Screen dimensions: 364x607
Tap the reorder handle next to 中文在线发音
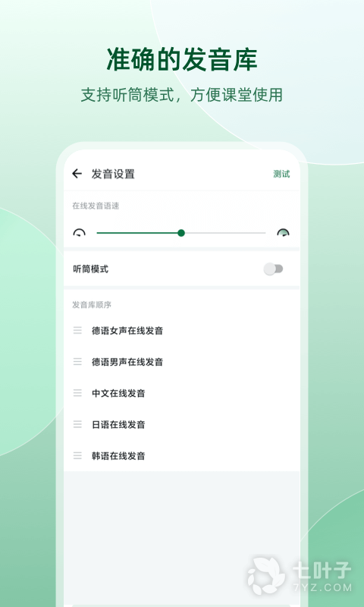pyautogui.click(x=77, y=393)
